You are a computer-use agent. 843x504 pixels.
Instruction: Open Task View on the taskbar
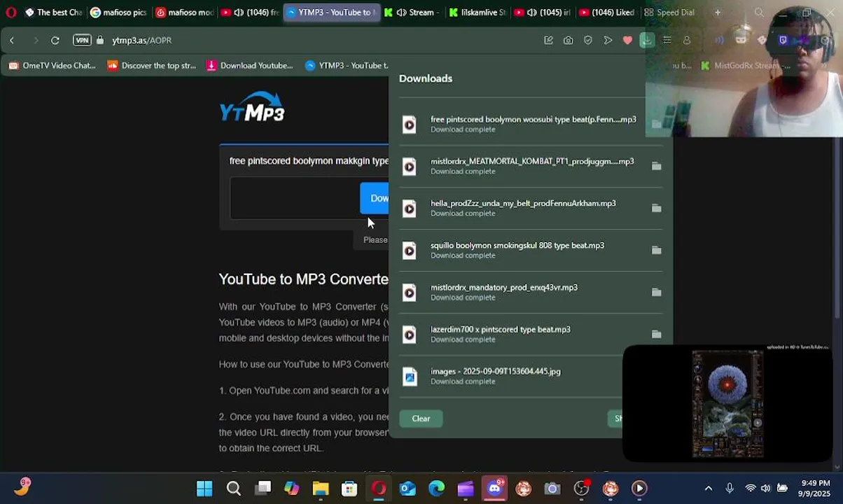(263, 489)
